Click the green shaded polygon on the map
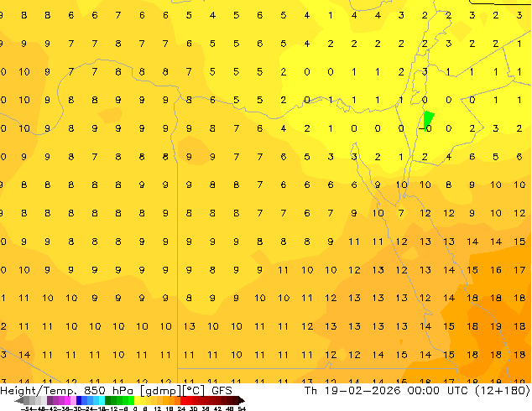The image size is (532, 411). pos(429,119)
